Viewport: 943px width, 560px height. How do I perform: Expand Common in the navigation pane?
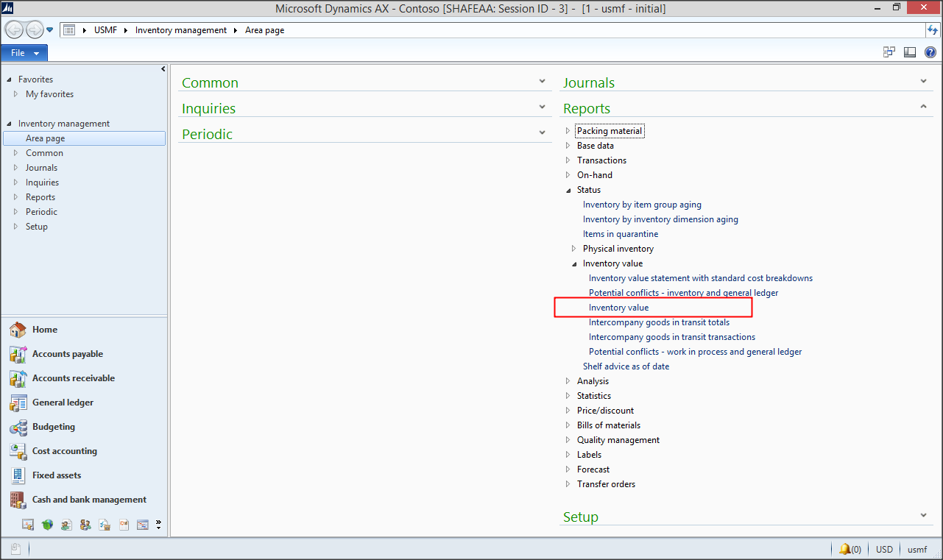(x=15, y=153)
